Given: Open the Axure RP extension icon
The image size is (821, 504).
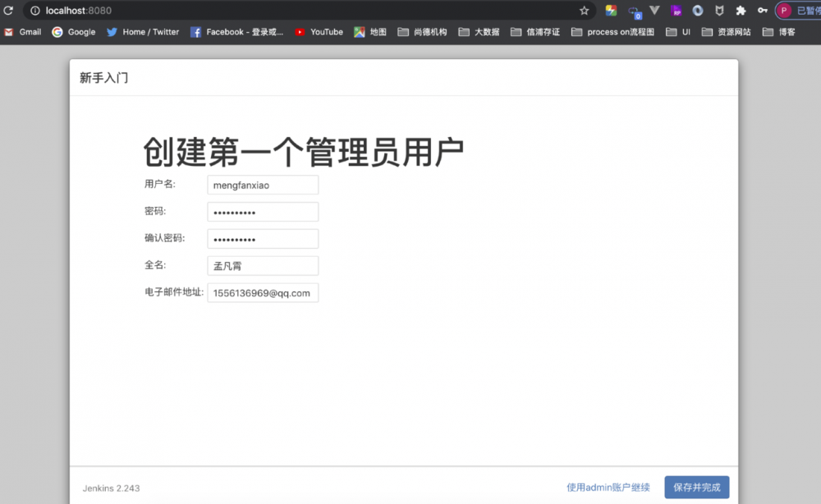Looking at the screenshot, I should coord(675,10).
